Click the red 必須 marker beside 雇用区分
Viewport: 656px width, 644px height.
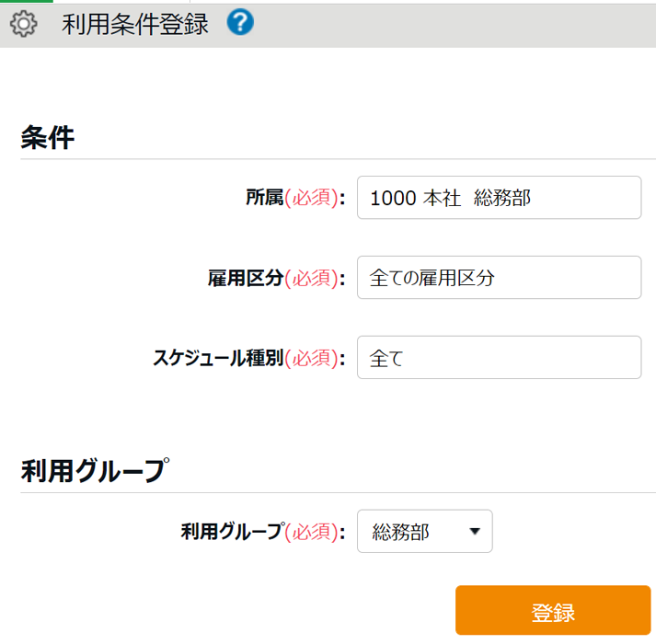[x=313, y=278]
